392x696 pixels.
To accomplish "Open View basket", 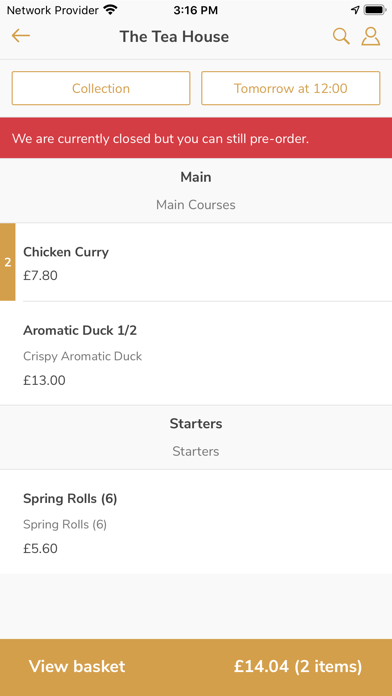I will (77, 667).
